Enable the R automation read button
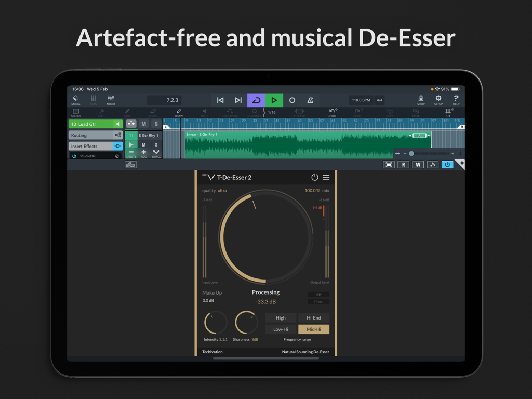 pos(403,164)
